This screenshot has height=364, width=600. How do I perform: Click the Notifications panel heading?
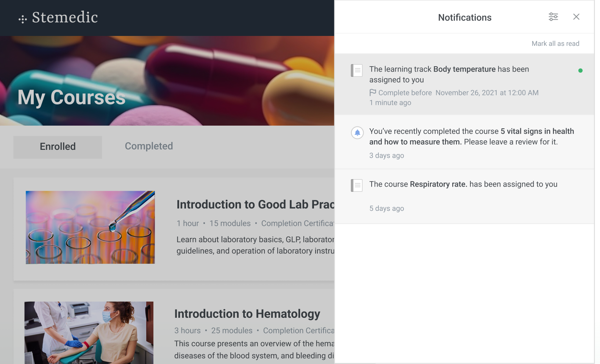pyautogui.click(x=465, y=17)
